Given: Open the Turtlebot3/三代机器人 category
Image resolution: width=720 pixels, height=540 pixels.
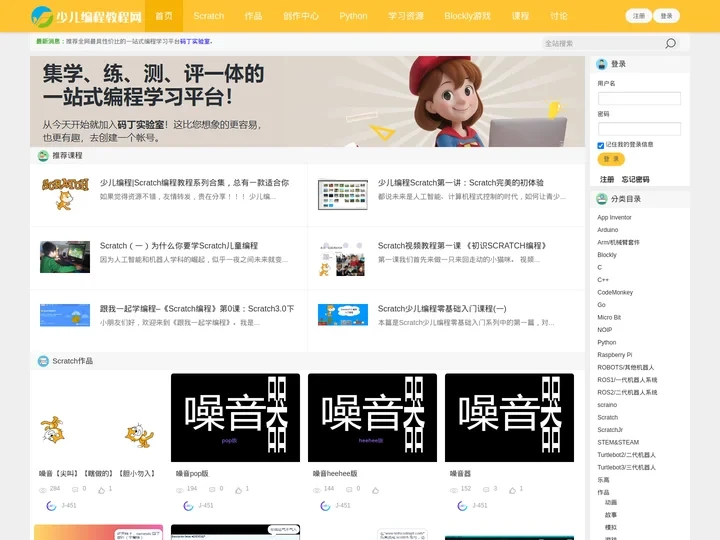Looking at the screenshot, I should pos(626,467).
